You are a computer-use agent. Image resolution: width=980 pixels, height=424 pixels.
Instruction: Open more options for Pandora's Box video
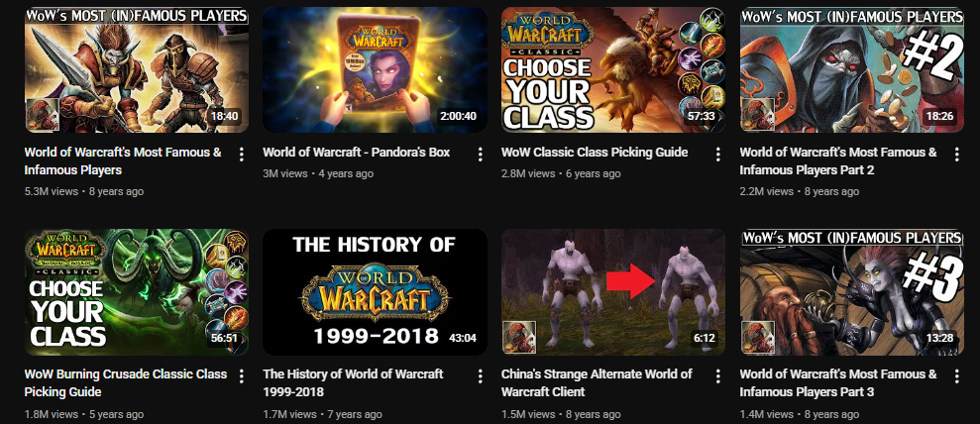[x=480, y=154]
